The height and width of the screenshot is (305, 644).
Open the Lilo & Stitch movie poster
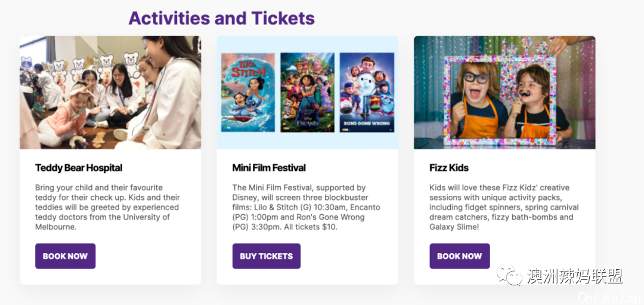coord(248,93)
